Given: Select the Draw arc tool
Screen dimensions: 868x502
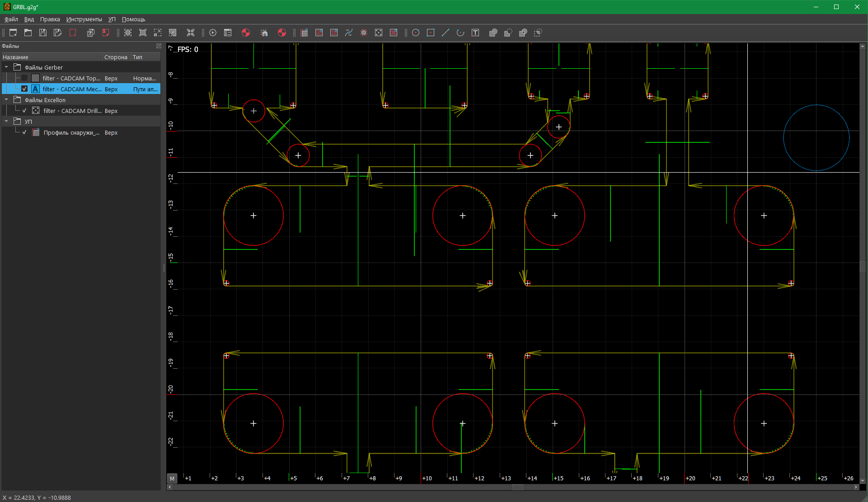Looking at the screenshot, I should [x=460, y=33].
